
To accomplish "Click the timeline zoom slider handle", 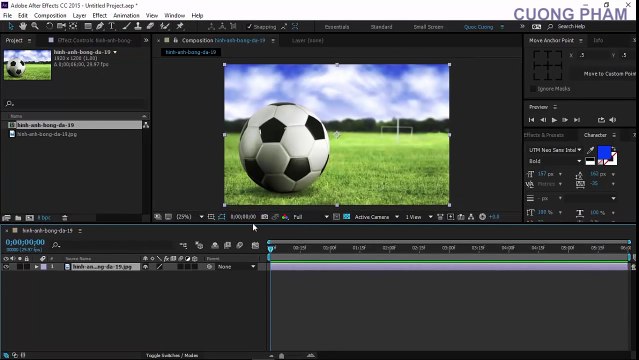I will coord(281,356).
